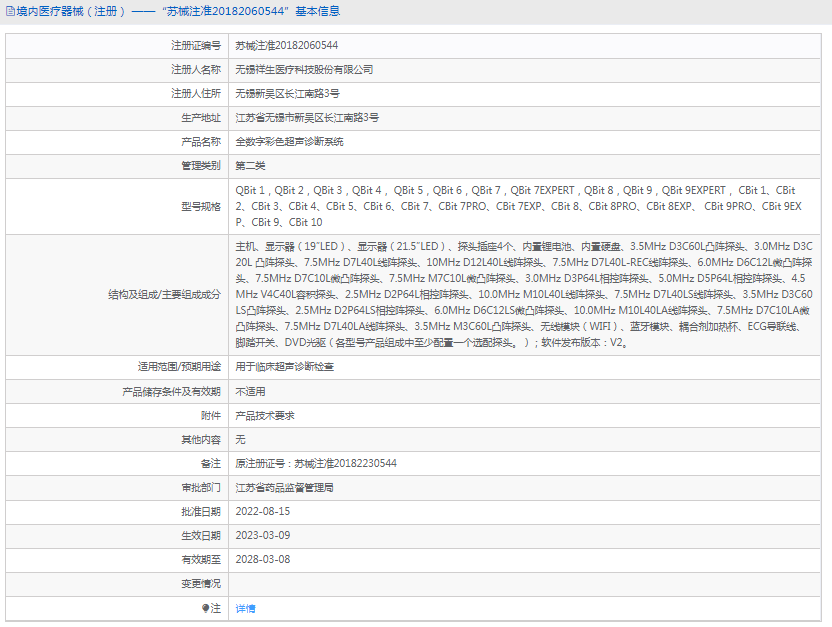Screen dimensions: 832x627
Task: Select production address 江苏省无锡市新吴区长江南路3号
Action: coord(307,118)
